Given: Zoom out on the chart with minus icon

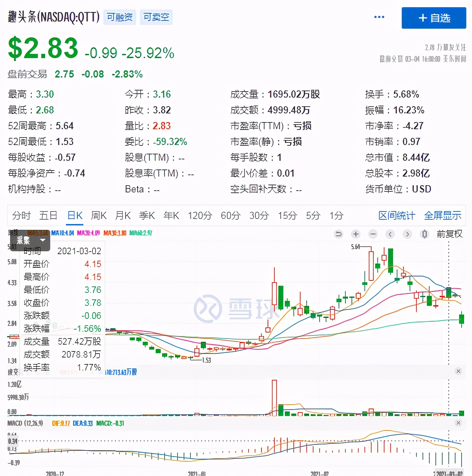Looking at the screenshot, I should coord(373,234).
